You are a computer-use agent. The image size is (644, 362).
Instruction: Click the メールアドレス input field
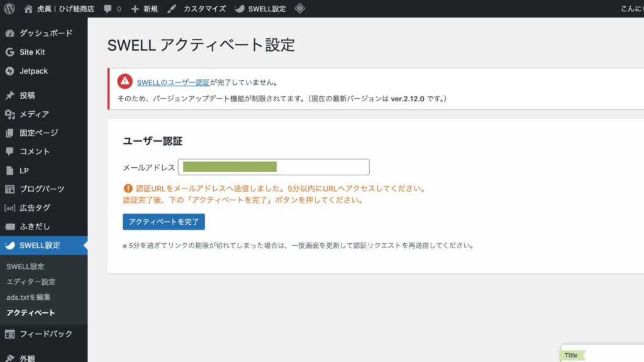pyautogui.click(x=274, y=167)
